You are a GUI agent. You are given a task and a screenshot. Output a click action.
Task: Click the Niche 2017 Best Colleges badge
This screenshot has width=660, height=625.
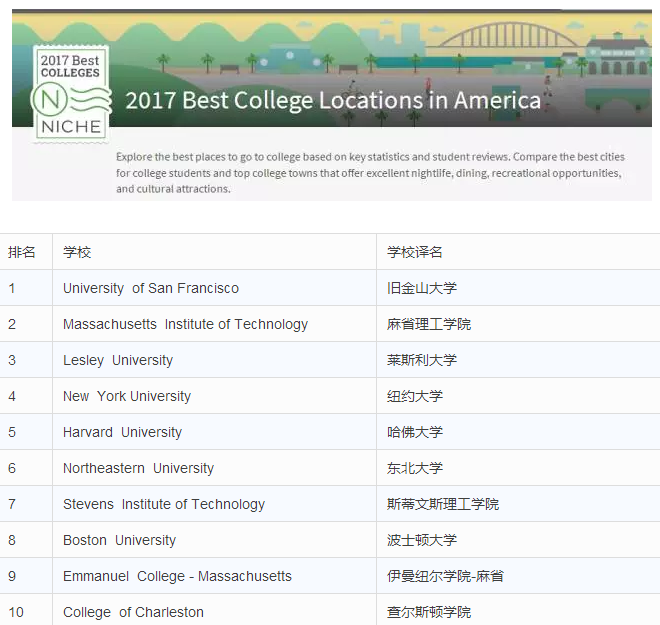(70, 93)
